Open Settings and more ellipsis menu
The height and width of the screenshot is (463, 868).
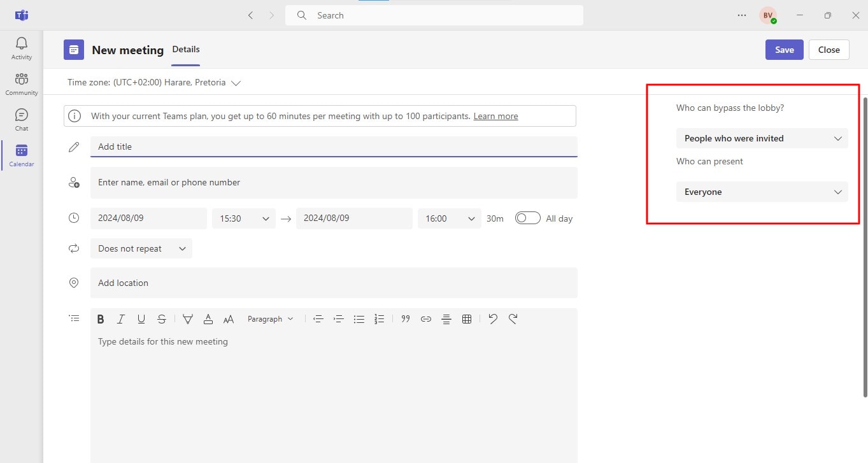742,15
